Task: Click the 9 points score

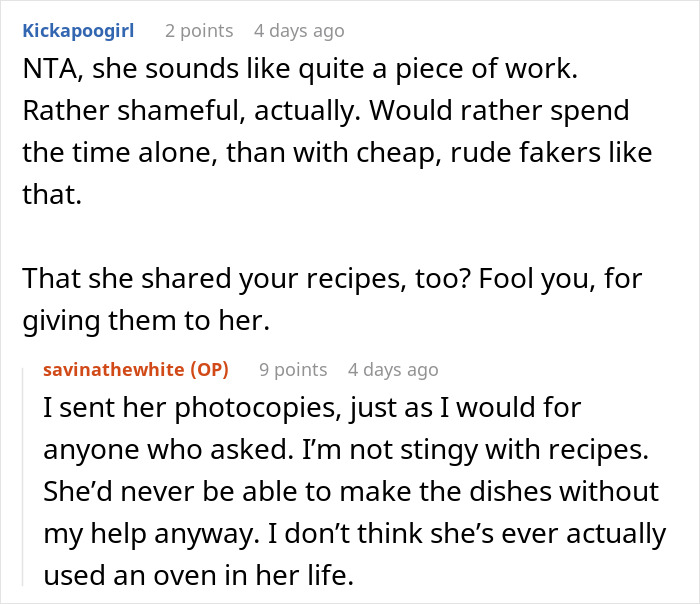Action: pos(293,369)
